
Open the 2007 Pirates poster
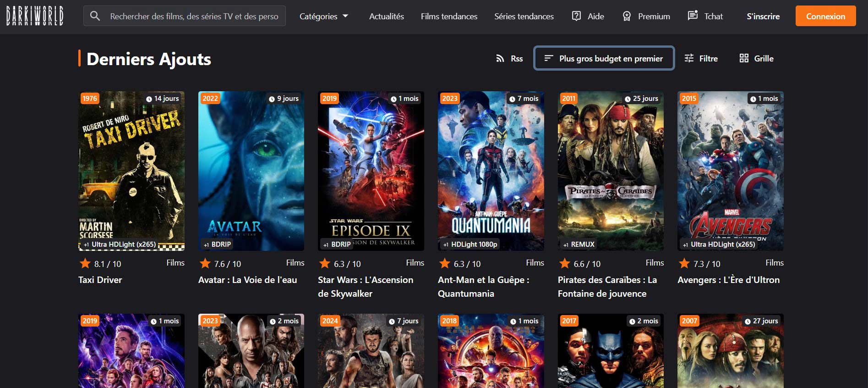731,351
